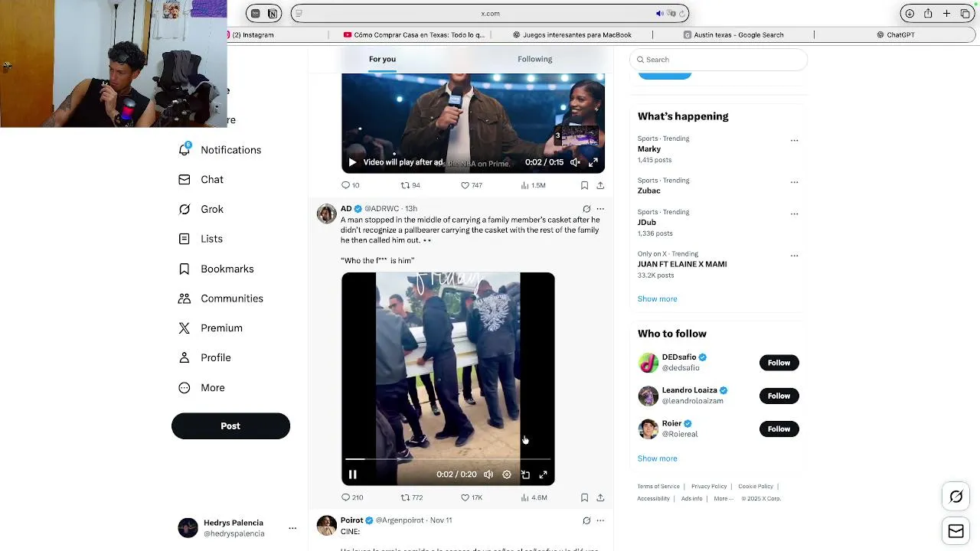Open account options next to Hedrys Palencia
Screen dimensions: 980x551
[x=292, y=528]
